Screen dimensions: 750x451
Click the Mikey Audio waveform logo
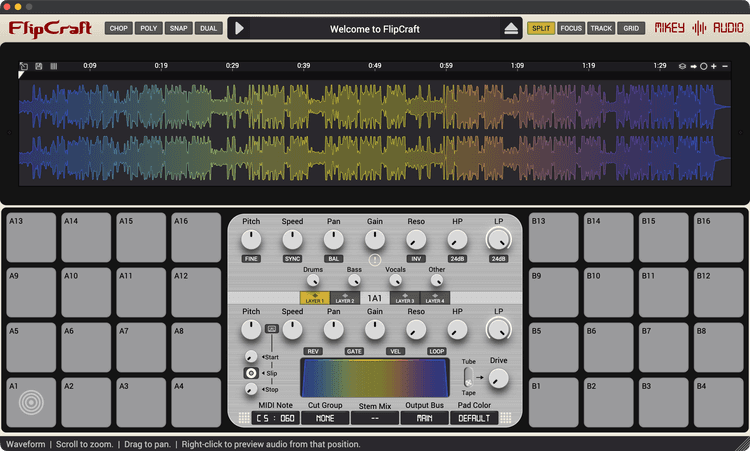(699, 28)
